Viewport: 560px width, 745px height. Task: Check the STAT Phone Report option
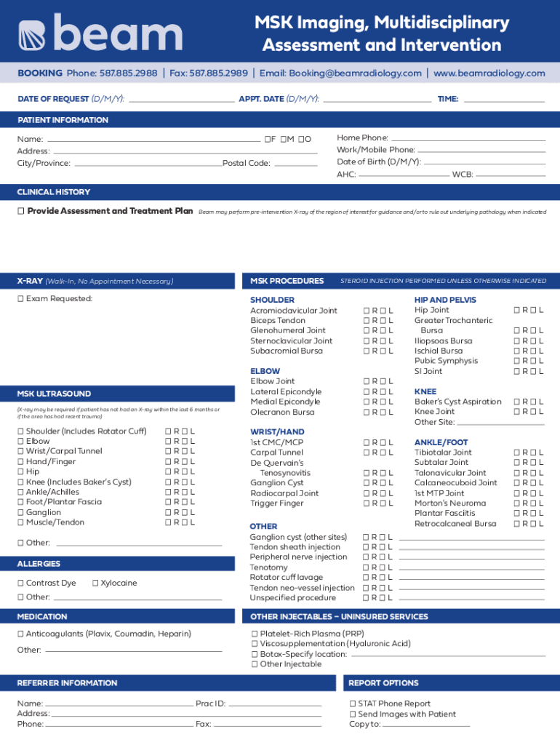pos(353,704)
